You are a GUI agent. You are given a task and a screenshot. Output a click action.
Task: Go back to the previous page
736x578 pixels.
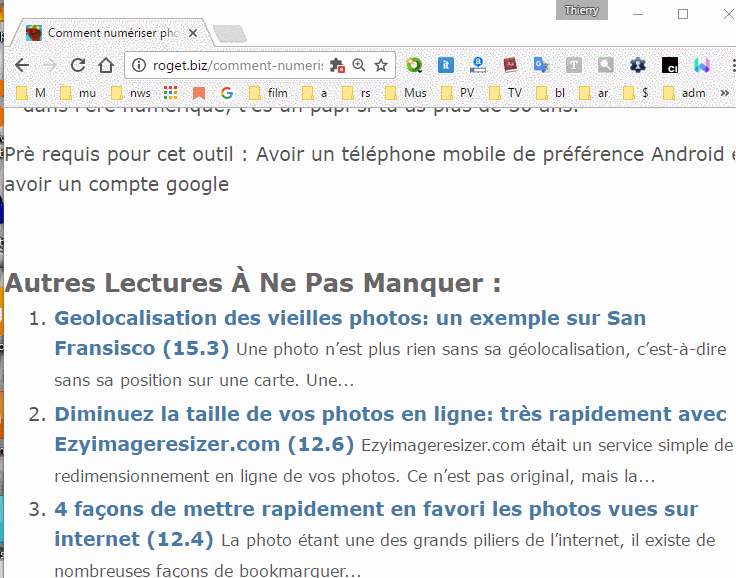pos(21,66)
